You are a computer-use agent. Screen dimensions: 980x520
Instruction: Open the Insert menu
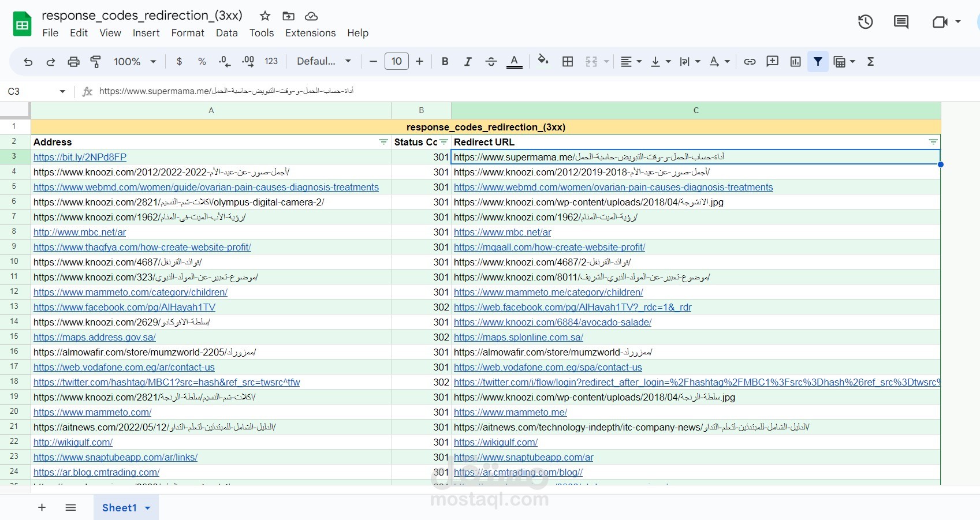pos(146,33)
